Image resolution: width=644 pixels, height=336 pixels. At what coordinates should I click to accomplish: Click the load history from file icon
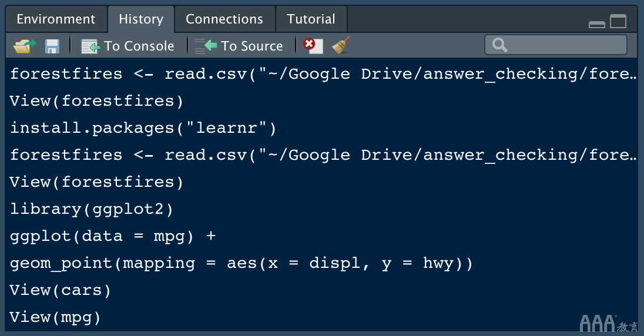tap(24, 46)
